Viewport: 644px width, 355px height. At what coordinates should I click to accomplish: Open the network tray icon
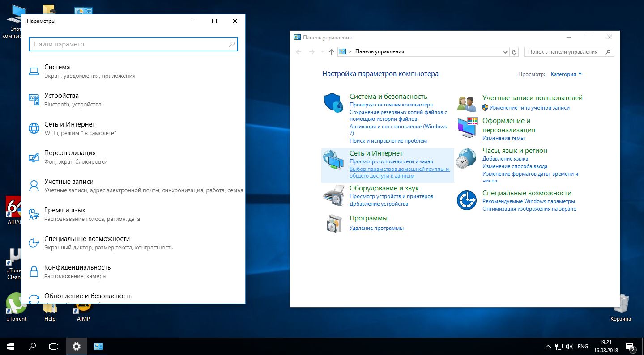(559, 347)
